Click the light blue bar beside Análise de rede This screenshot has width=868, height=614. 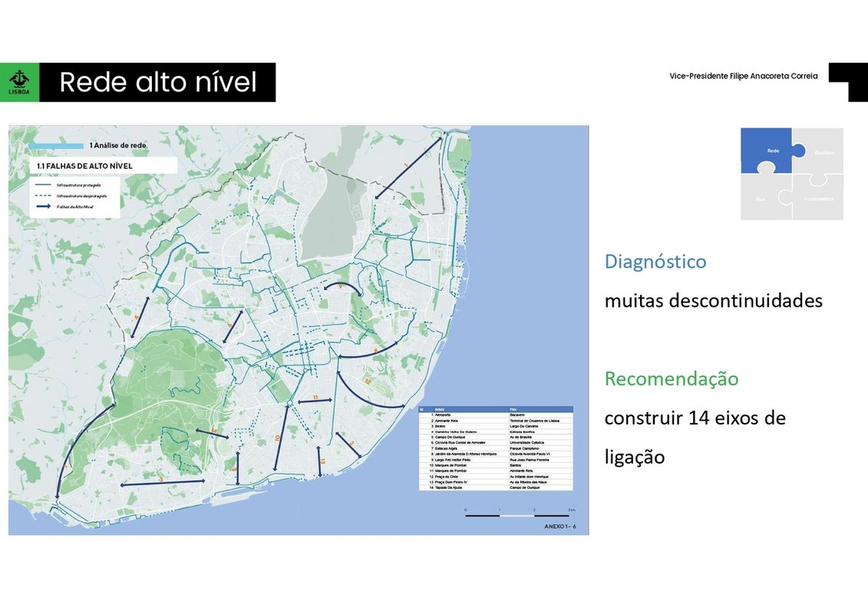coord(55,145)
